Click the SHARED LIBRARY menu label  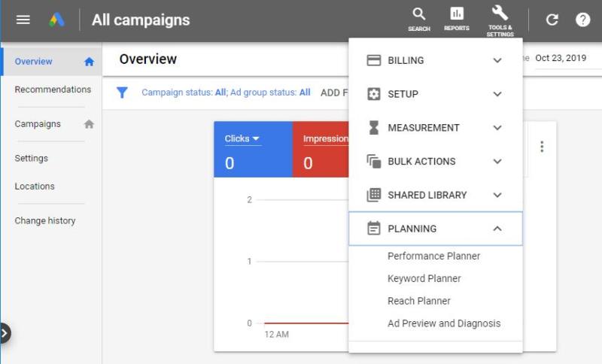point(427,196)
